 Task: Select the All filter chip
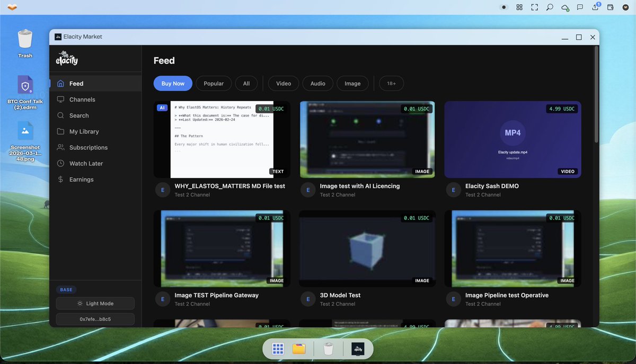[x=246, y=83]
